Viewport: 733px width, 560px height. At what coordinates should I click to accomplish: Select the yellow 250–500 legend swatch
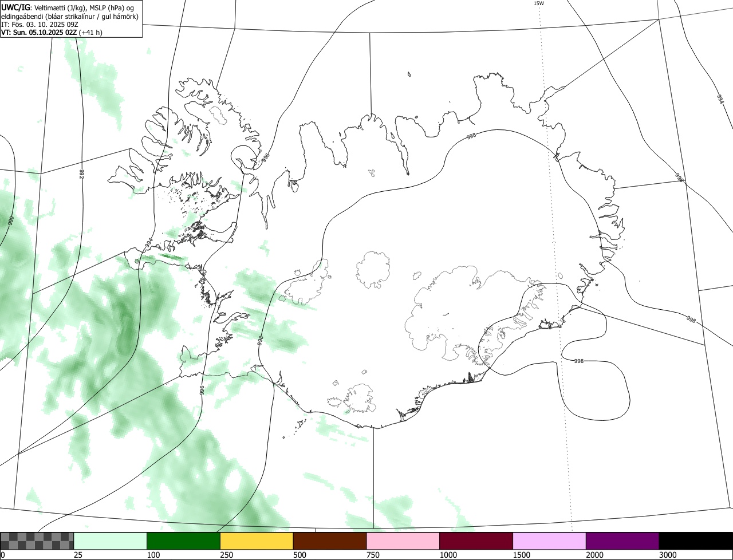(257, 541)
